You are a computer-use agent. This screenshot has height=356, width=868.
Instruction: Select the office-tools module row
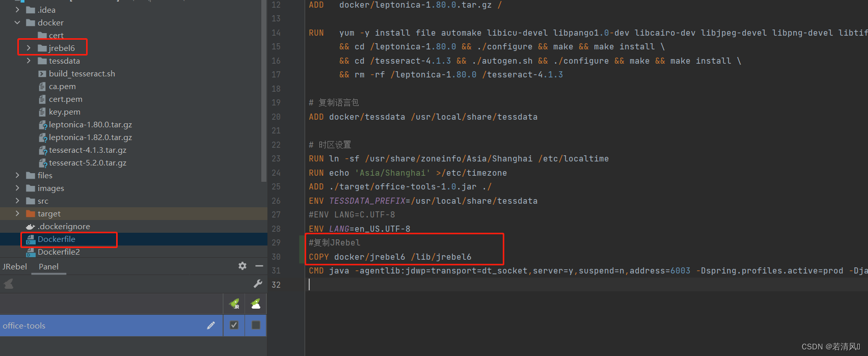[x=111, y=325]
